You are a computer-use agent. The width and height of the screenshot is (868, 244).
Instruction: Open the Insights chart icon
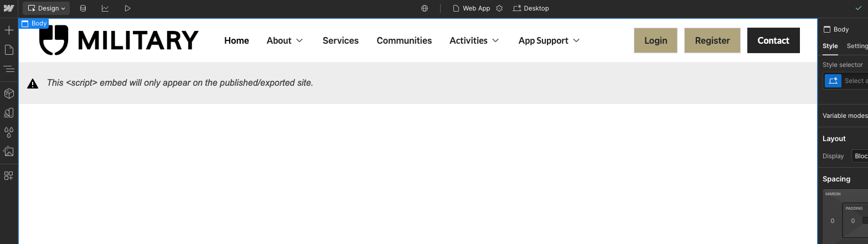[105, 8]
